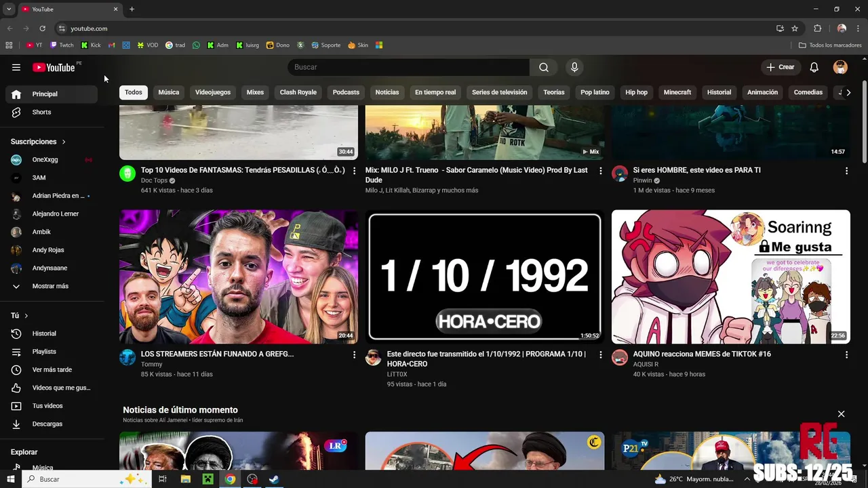Play the Soarinng Me gusta thumbnail
The height and width of the screenshot is (488, 868).
click(731, 277)
